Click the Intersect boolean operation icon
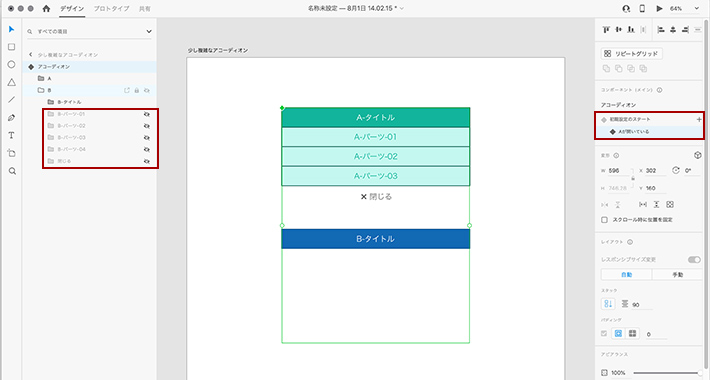710x380 pixels. click(631, 69)
